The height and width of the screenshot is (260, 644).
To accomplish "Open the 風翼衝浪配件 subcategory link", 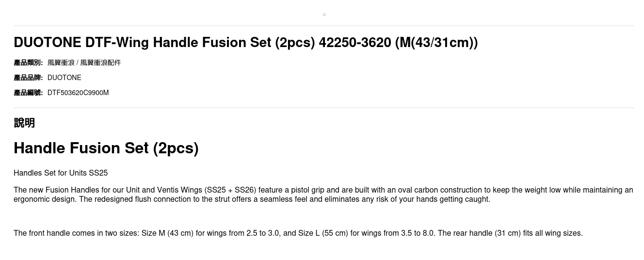I will coord(100,63).
